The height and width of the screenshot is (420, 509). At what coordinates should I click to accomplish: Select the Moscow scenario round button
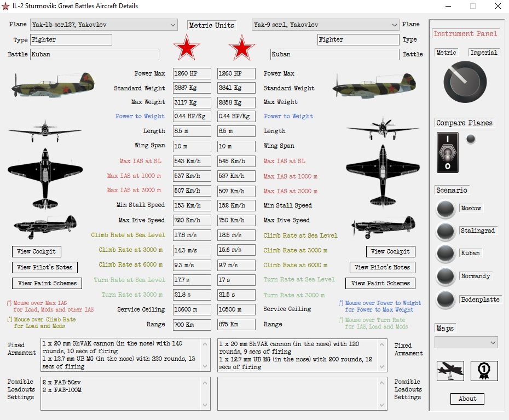tap(446, 209)
